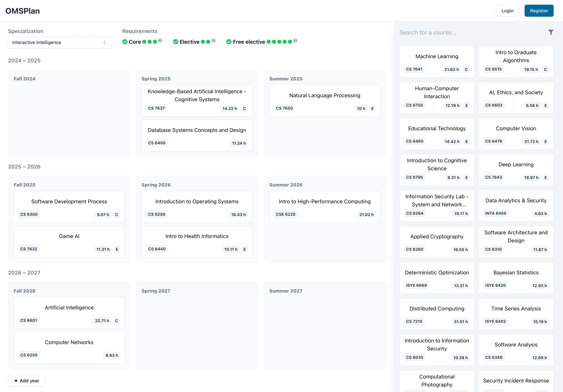Viewport: 563px width, 392px height.
Task: Click the plus icon on Add year
Action: [x=16, y=380]
